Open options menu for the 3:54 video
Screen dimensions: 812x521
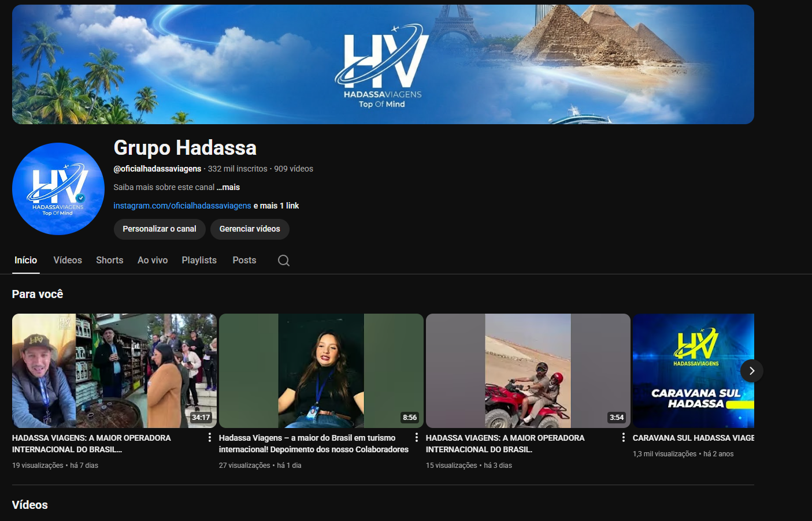[x=624, y=438]
